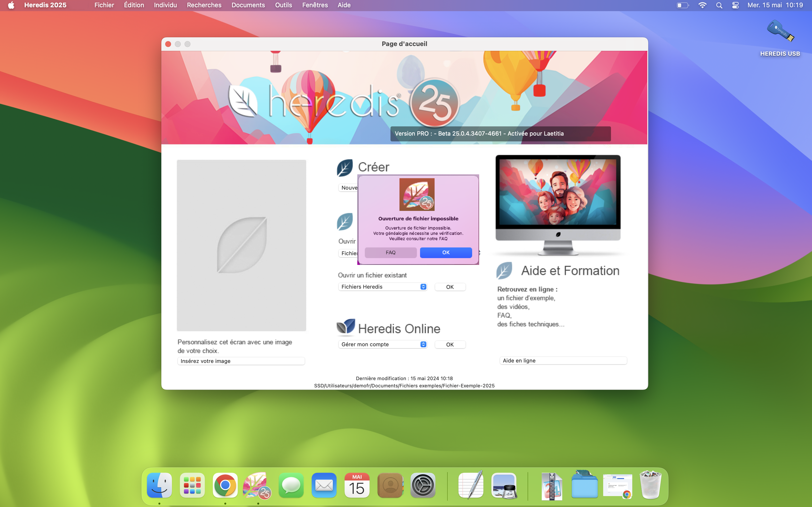Open the Recherches menu

coord(204,5)
